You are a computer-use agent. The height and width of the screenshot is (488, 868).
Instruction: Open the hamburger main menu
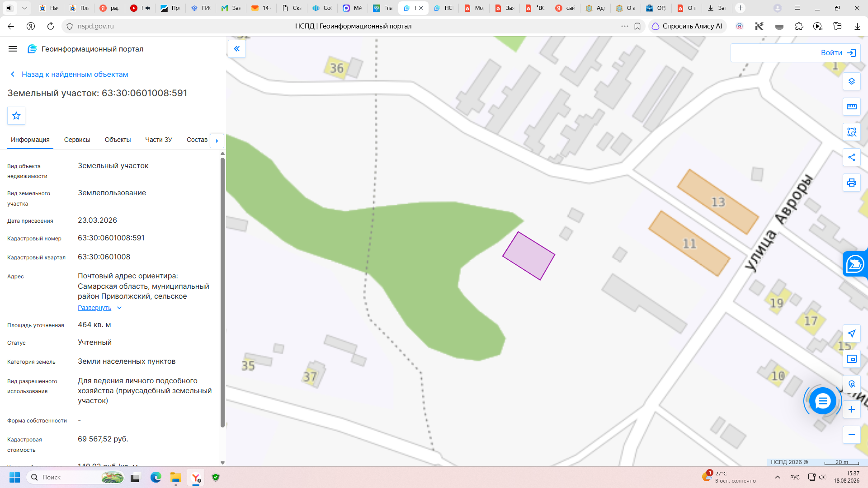coord(13,49)
